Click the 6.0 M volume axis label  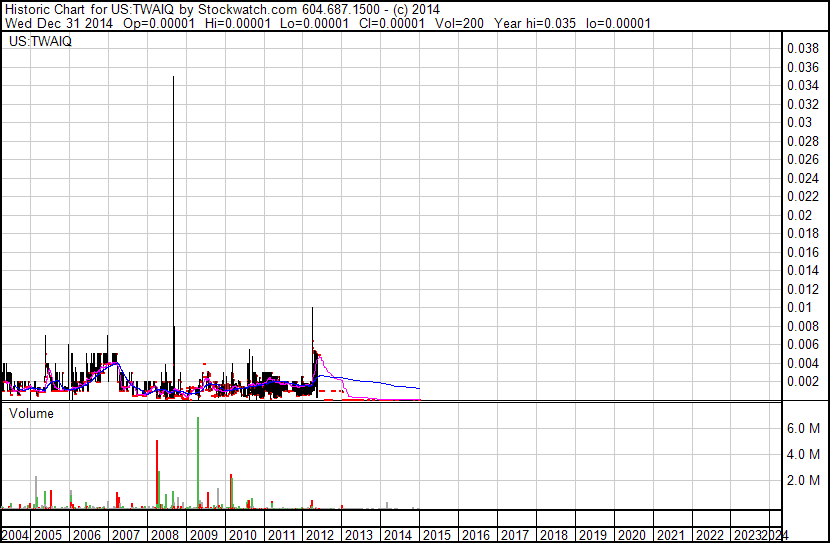pyautogui.click(x=804, y=428)
